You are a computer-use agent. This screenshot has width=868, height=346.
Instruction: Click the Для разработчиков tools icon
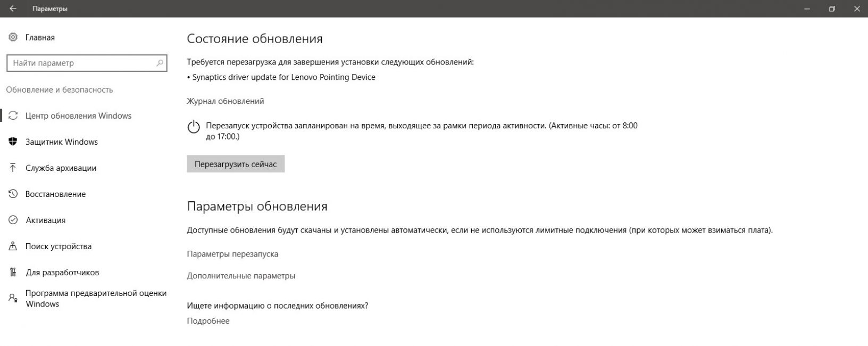point(13,272)
